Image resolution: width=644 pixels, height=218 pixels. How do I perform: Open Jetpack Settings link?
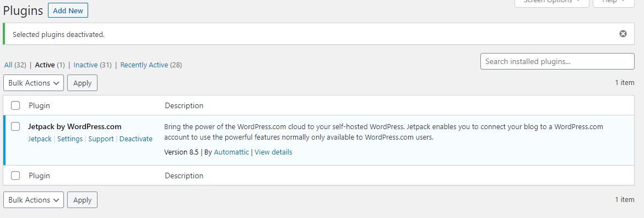[70, 139]
